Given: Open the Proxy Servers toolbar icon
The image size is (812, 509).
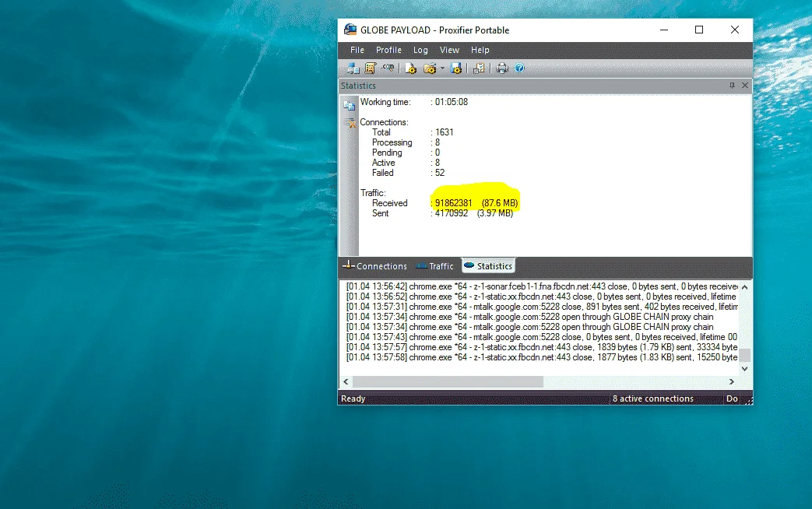Looking at the screenshot, I should tap(353, 68).
